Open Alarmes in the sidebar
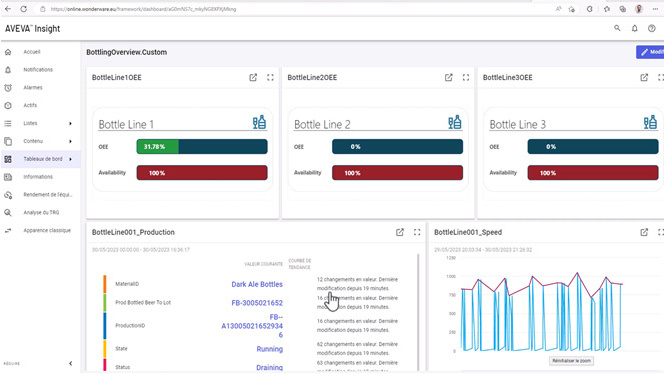664x374 pixels. [x=33, y=87]
